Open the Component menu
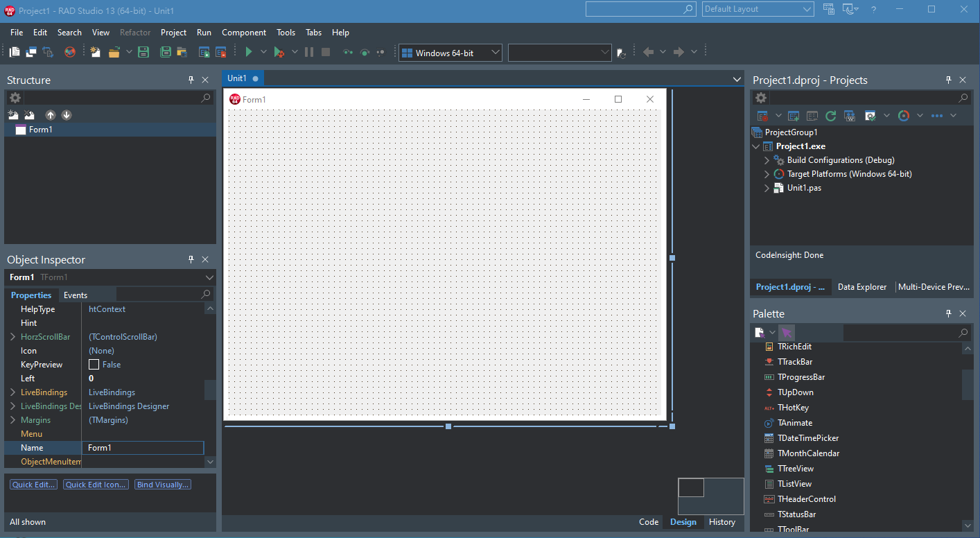980x538 pixels. [244, 33]
